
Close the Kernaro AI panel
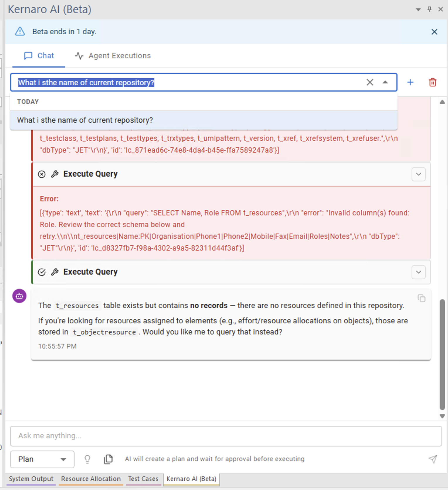pyautogui.click(x=440, y=9)
